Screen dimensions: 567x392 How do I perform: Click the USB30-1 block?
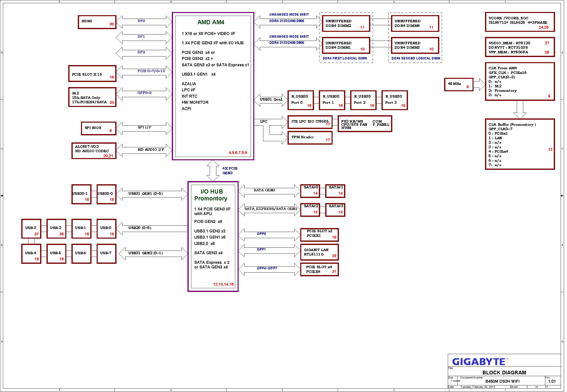(82, 195)
